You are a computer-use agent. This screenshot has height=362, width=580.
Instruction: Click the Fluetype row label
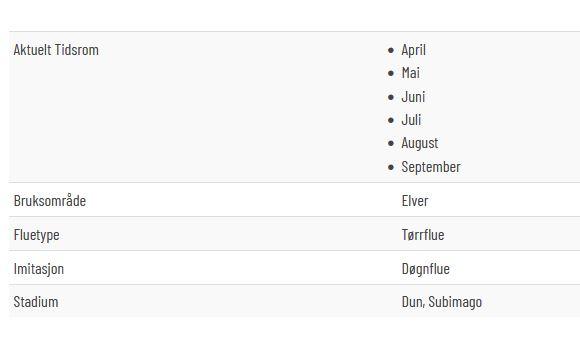pos(37,235)
